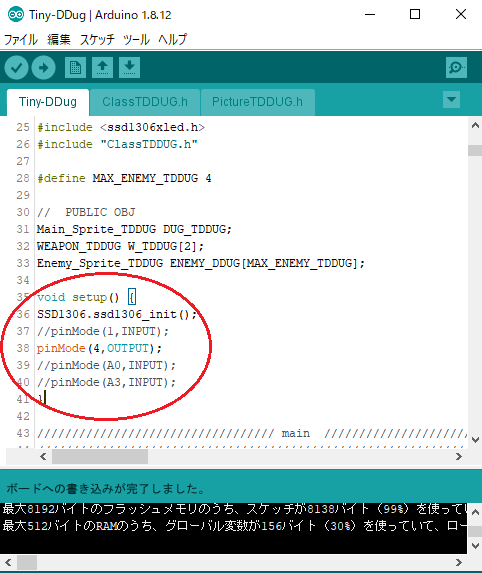The height and width of the screenshot is (573, 482).
Task: Open the 編集 menu
Action: tap(58, 39)
